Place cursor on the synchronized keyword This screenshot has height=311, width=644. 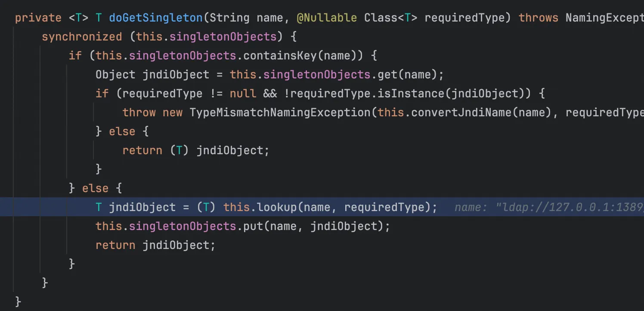[x=82, y=37]
